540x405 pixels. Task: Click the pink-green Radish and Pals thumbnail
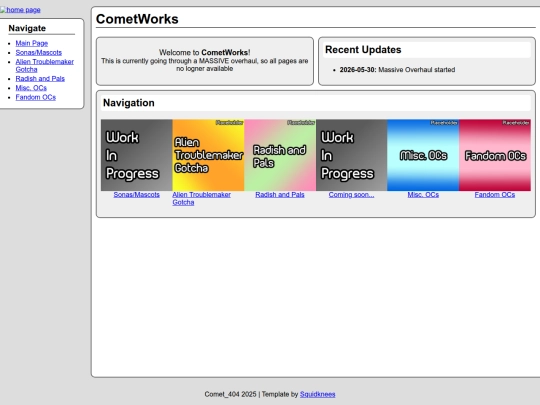coord(280,155)
